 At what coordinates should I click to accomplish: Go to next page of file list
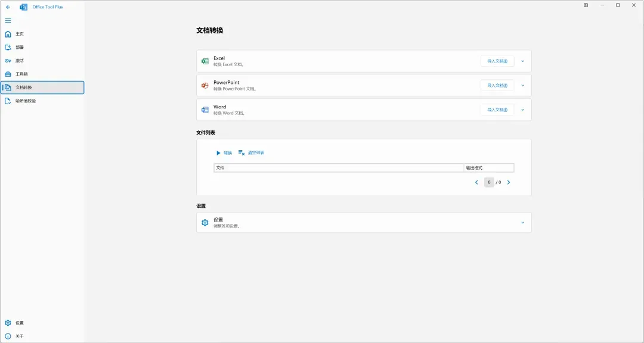point(509,182)
